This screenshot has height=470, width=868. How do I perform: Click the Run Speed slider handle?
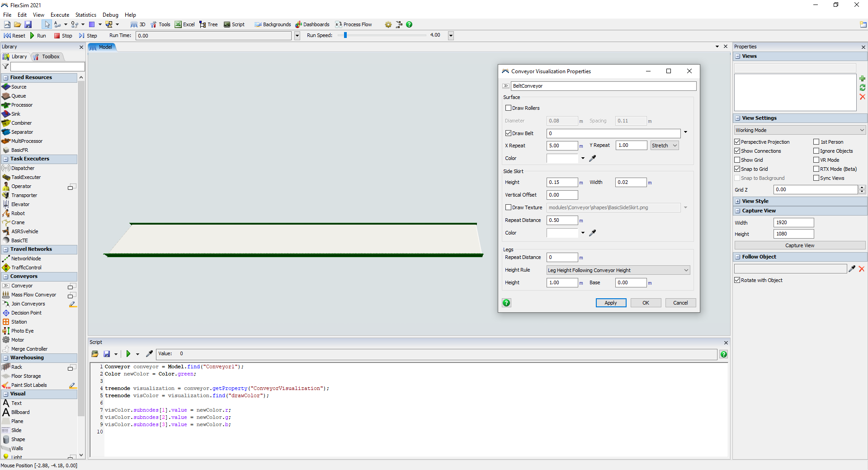pos(345,35)
